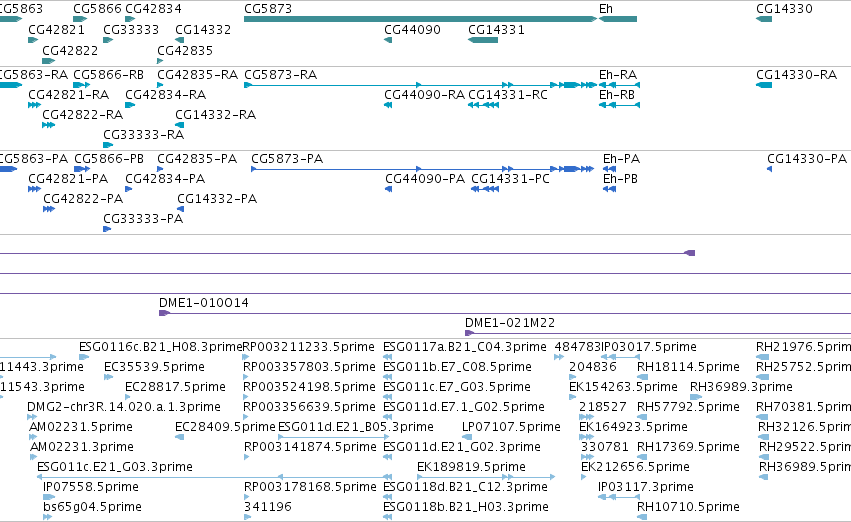This screenshot has height=522, width=851.
Task: Click transcript CG14332-RA label
Action: click(x=215, y=115)
